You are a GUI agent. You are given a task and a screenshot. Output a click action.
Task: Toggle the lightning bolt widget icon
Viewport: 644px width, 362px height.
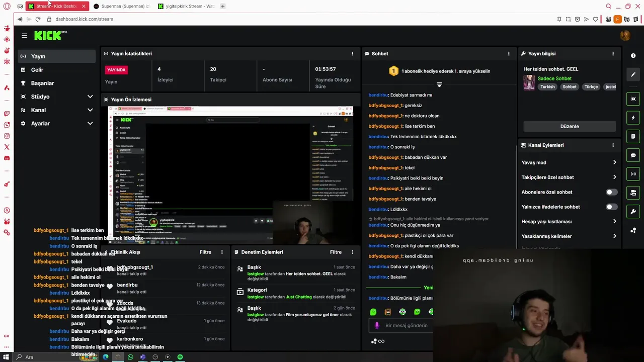click(x=633, y=118)
